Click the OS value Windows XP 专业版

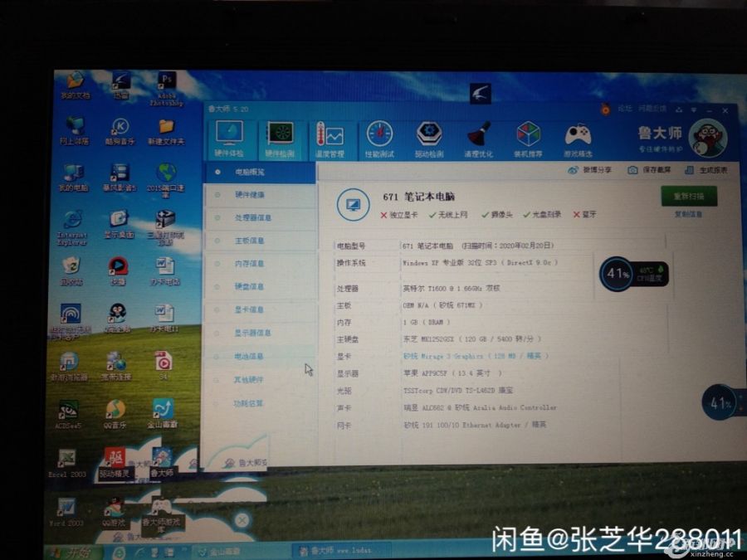(x=480, y=262)
